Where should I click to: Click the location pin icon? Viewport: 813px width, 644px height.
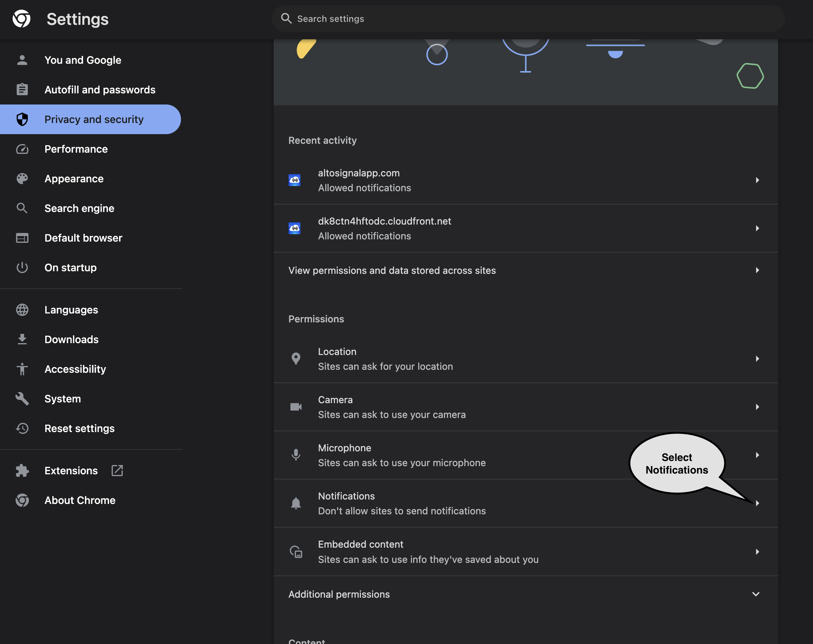pos(296,358)
